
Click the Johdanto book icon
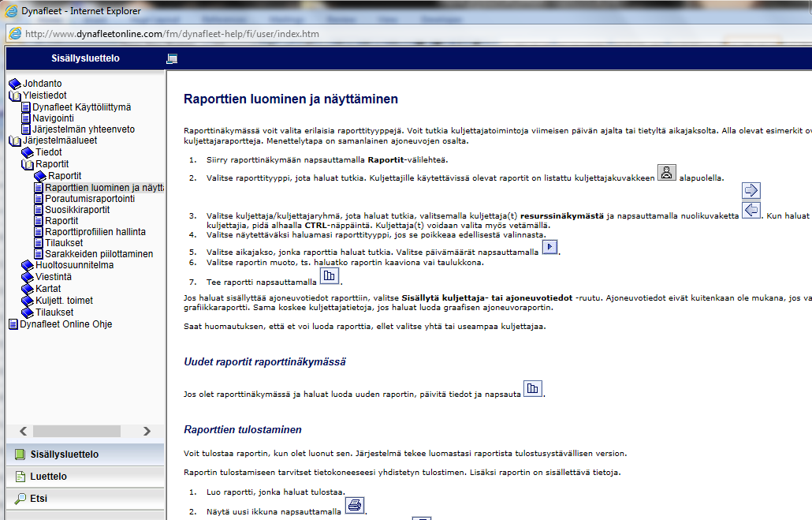[x=15, y=84]
